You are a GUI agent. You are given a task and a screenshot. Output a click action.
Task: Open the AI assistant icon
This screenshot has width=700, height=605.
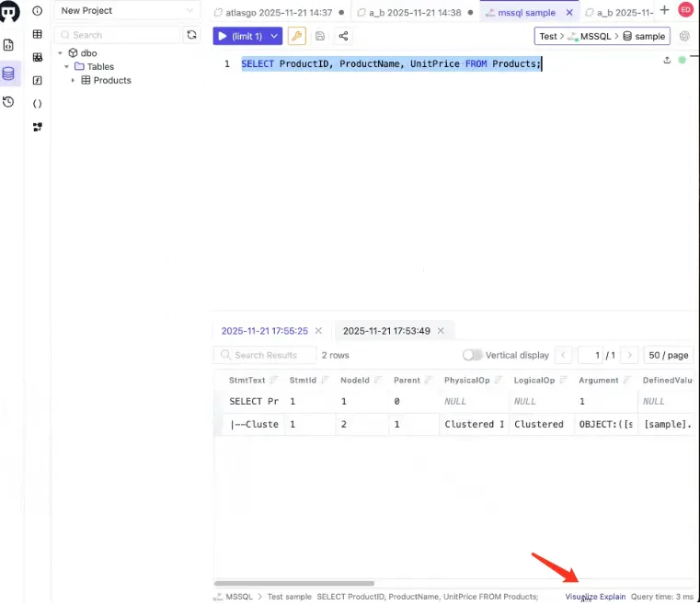pyautogui.click(x=684, y=36)
